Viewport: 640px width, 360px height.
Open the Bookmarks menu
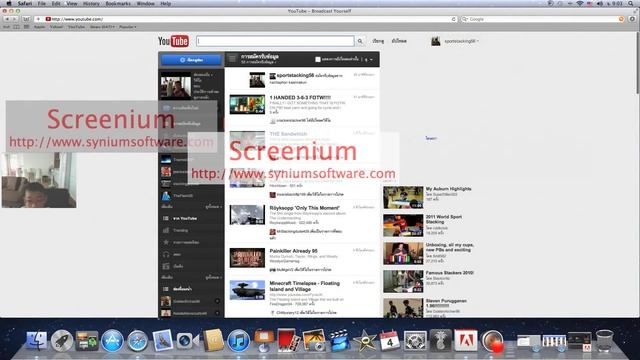(x=118, y=3)
